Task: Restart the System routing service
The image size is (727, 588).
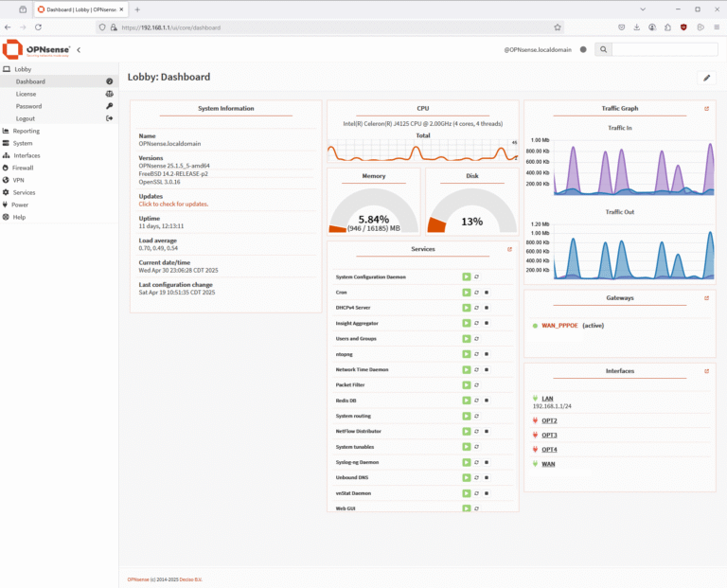Action: pyautogui.click(x=477, y=416)
